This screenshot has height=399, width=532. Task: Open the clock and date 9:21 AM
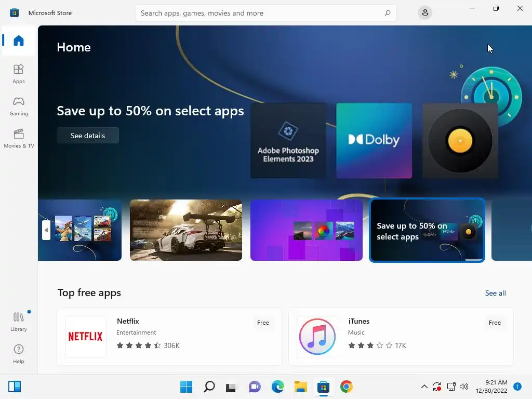click(x=491, y=387)
